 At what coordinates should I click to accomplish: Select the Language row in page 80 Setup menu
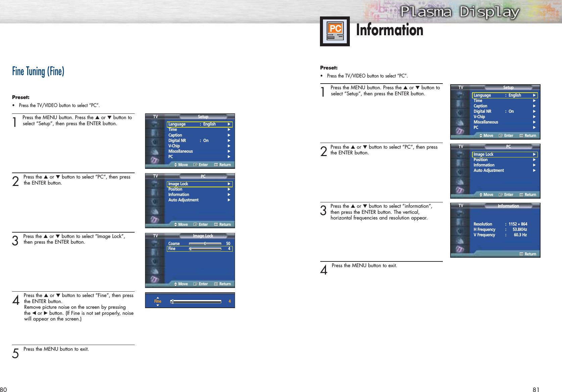click(200, 124)
